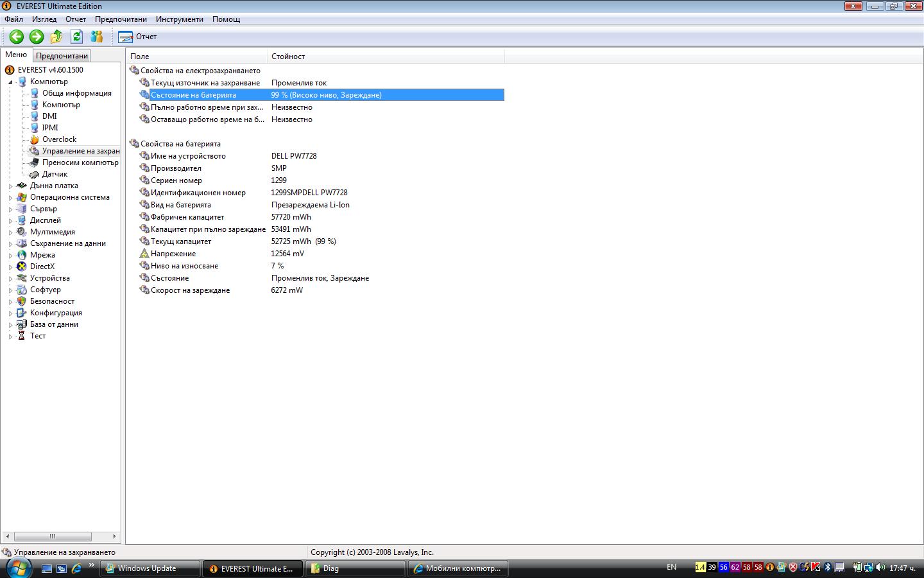Screen dimensions: 924x578
Task: Select IPMI tree item
Action: [50, 128]
